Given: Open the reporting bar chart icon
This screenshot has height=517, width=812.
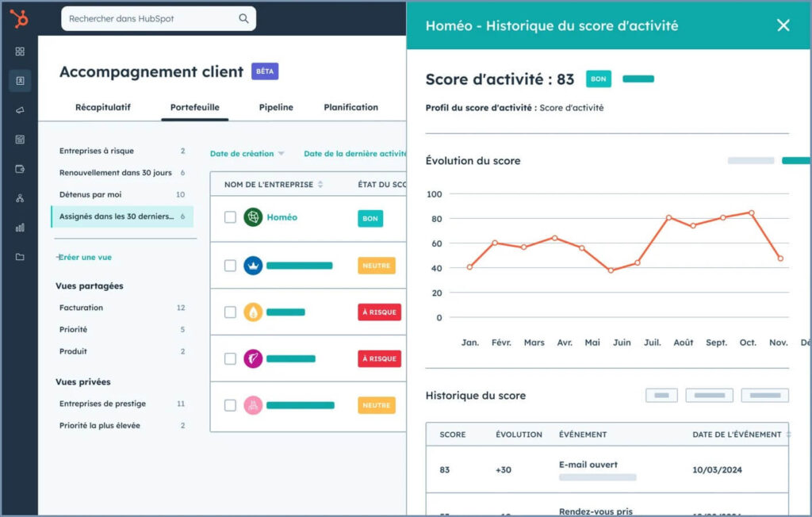Looking at the screenshot, I should tap(20, 228).
